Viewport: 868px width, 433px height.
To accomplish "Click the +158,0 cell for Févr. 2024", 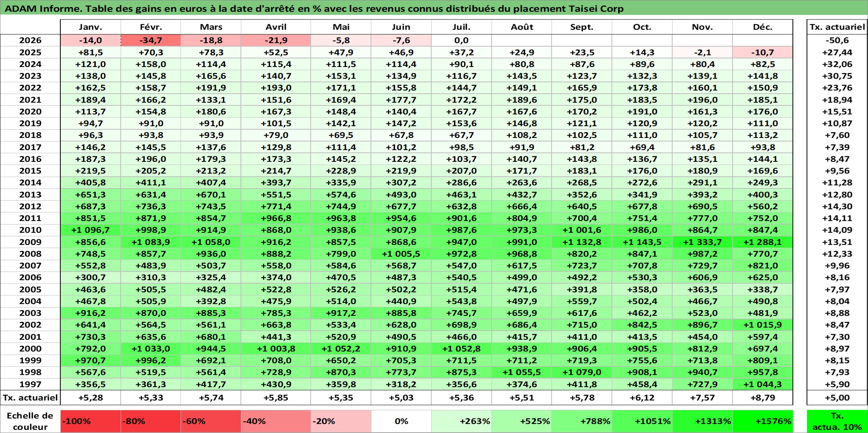I will pos(151,64).
